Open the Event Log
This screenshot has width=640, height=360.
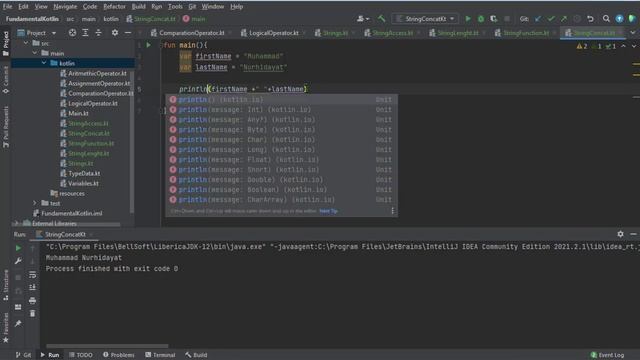(x=607, y=355)
